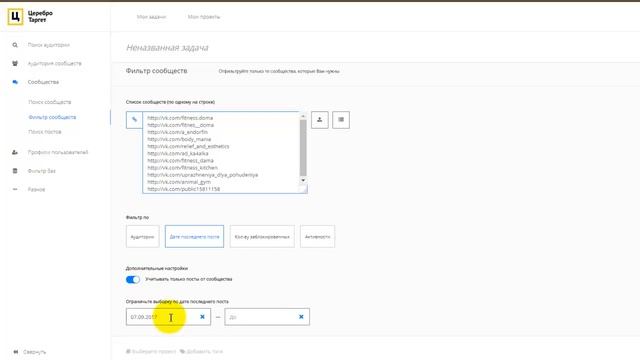
Task: Click the blue Сообщества chat icon
Action: point(15,82)
